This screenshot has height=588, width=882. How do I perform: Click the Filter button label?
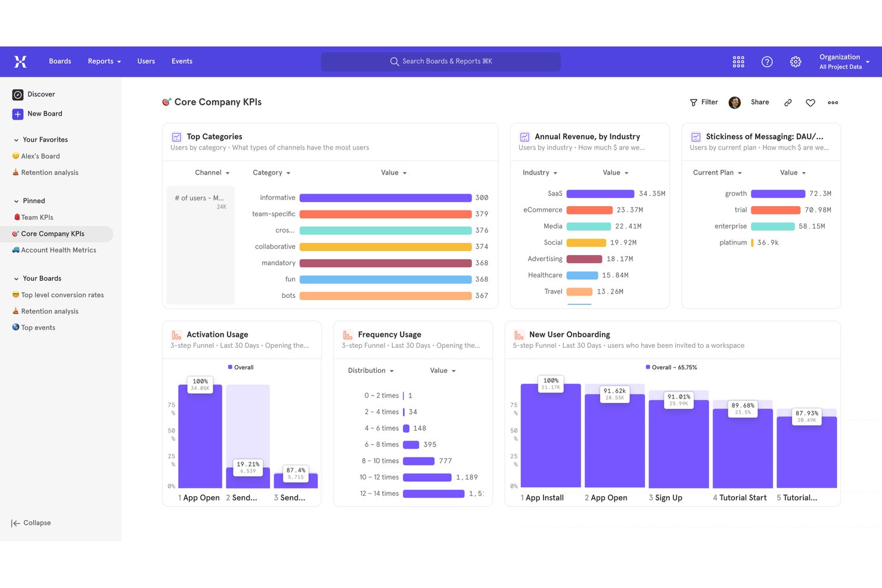(709, 102)
